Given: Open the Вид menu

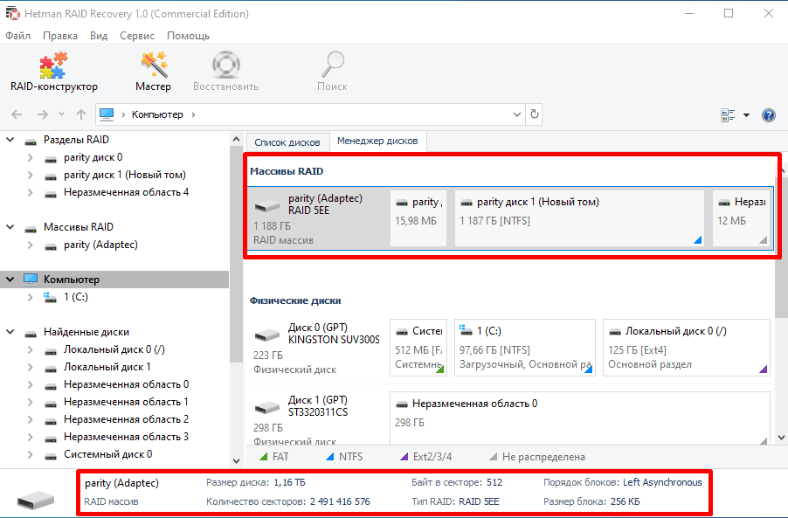Looking at the screenshot, I should [98, 36].
